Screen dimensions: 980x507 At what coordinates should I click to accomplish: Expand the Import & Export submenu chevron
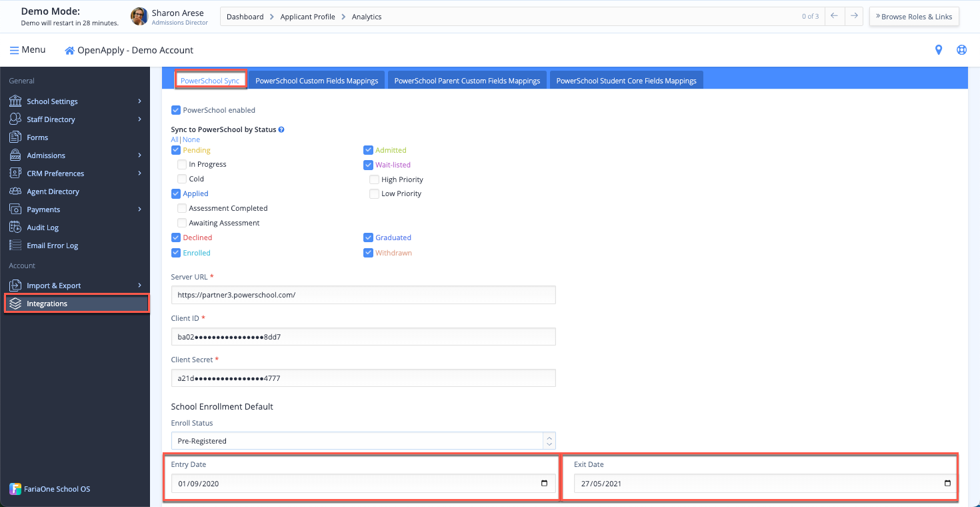pyautogui.click(x=140, y=286)
